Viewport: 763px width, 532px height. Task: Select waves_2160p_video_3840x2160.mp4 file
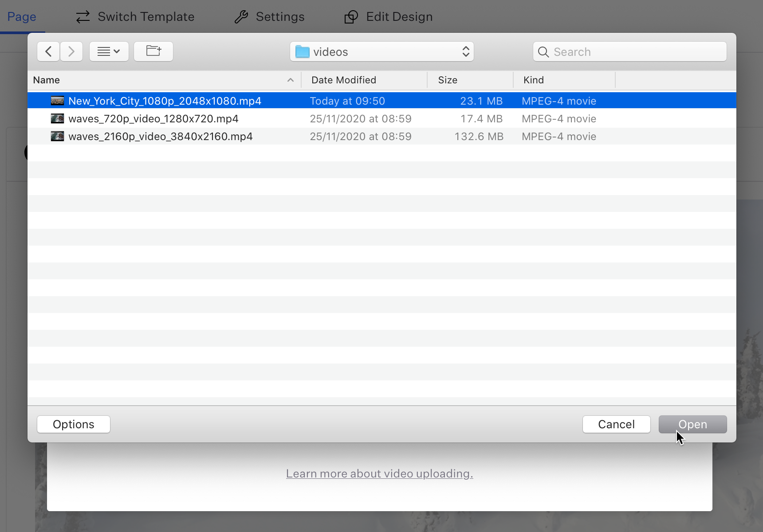(382, 136)
